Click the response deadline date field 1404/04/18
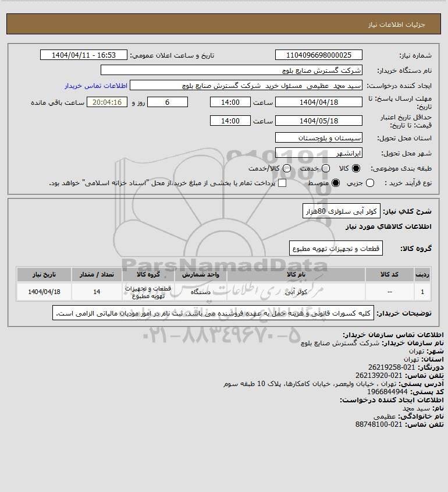 coord(318,102)
